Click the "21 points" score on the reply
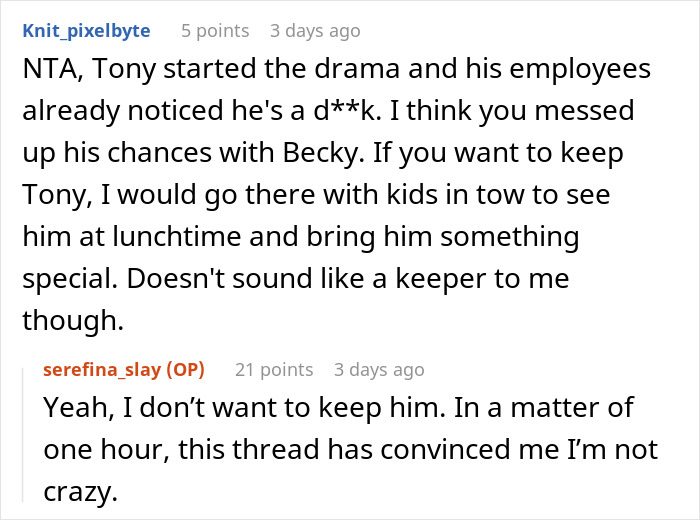The image size is (700, 520). point(274,370)
